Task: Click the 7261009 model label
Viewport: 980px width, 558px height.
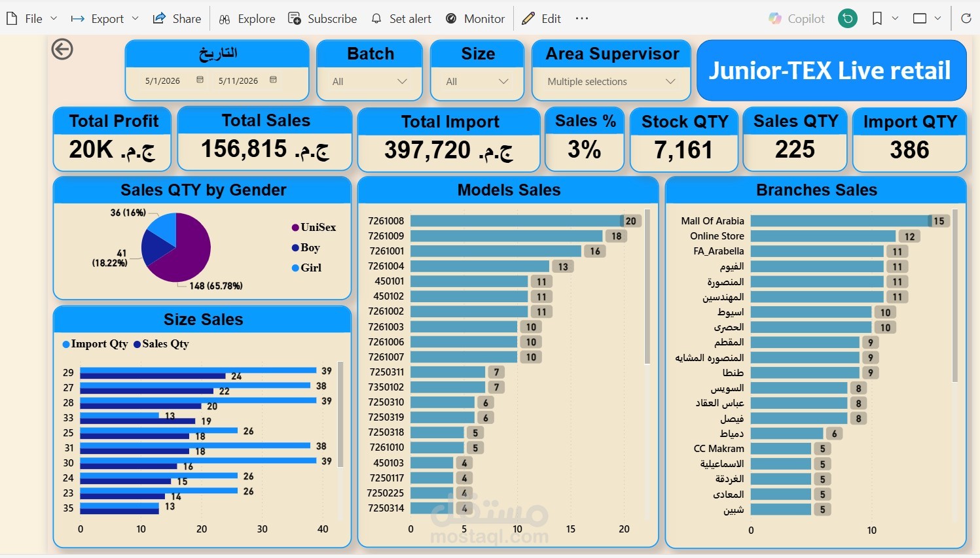Action: pyautogui.click(x=386, y=235)
